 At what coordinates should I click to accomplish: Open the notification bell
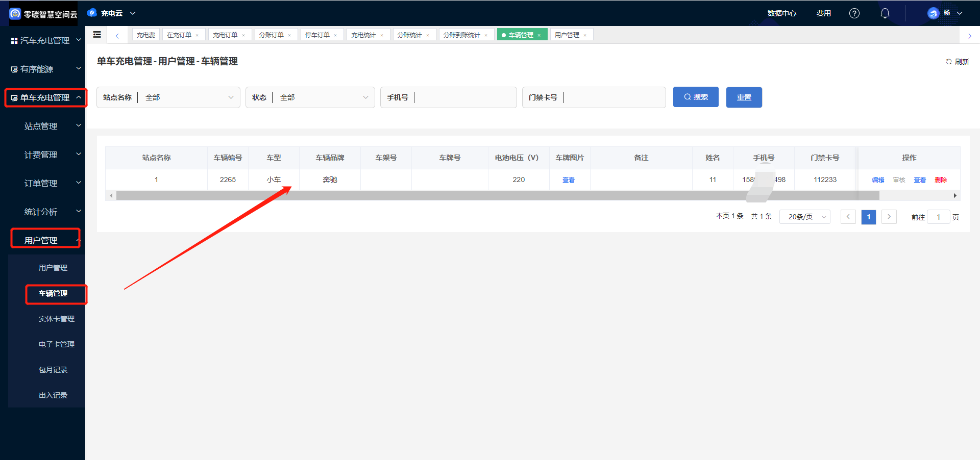click(x=885, y=13)
